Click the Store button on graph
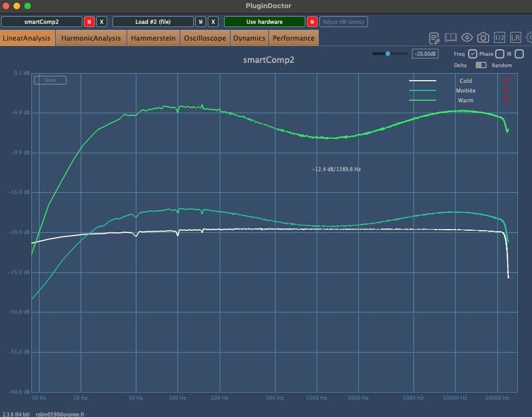Viewport: 532px width, 417px height. (50, 80)
